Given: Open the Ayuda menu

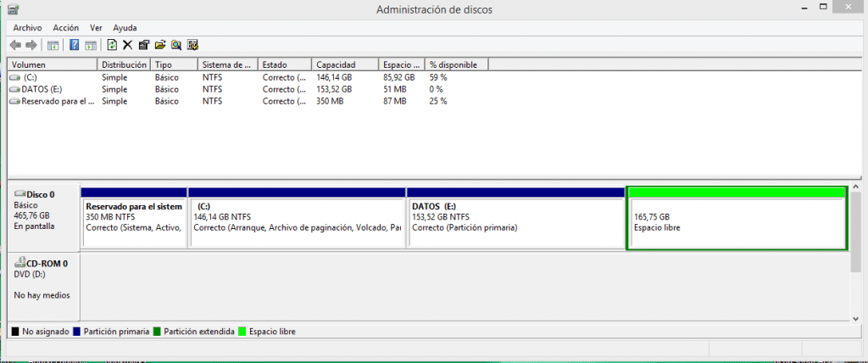Looking at the screenshot, I should (125, 28).
